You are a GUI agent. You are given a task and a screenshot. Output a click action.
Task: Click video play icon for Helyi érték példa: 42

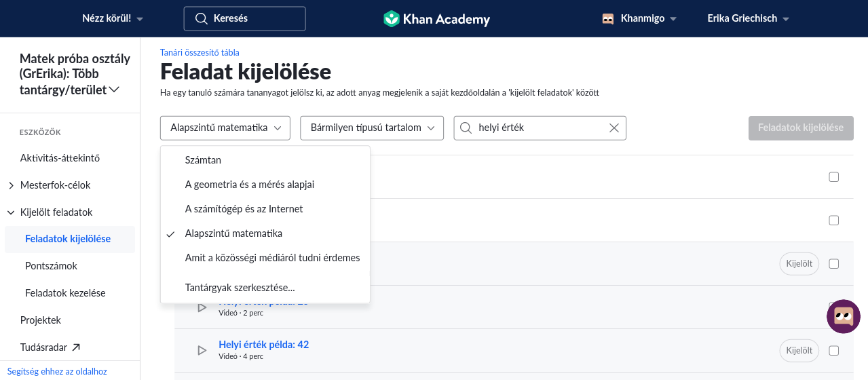[x=202, y=350]
